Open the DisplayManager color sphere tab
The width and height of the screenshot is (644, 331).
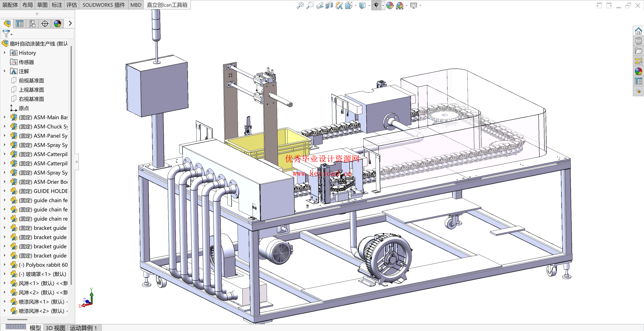57,23
